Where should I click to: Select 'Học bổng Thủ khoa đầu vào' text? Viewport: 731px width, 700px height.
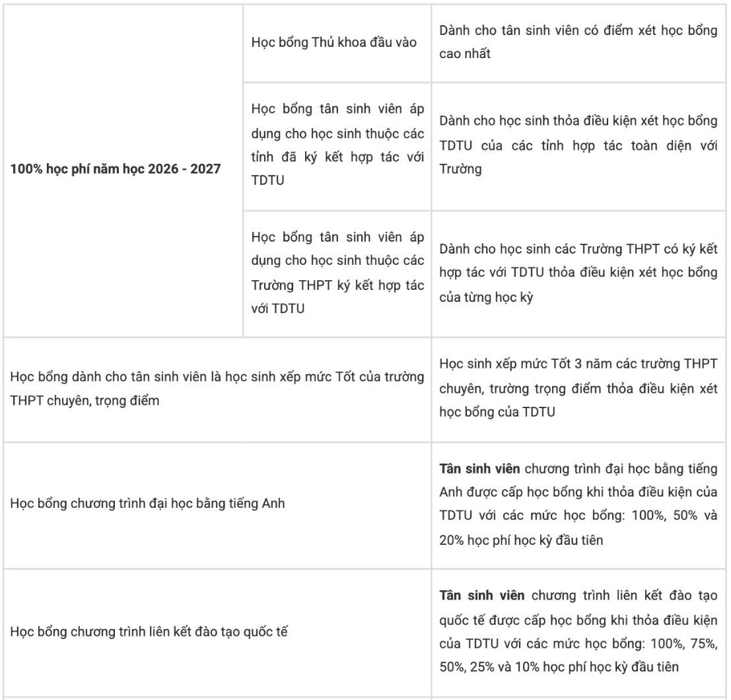click(333, 42)
